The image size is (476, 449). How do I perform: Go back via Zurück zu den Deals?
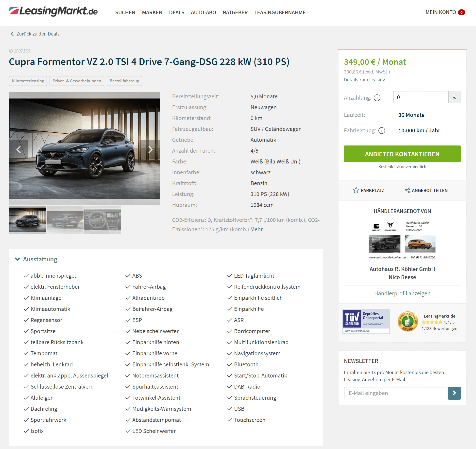click(x=38, y=34)
